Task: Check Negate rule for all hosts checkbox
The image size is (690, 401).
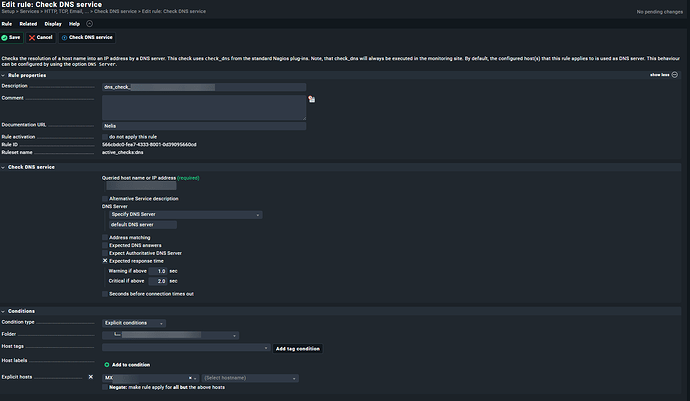Action: tap(105, 387)
